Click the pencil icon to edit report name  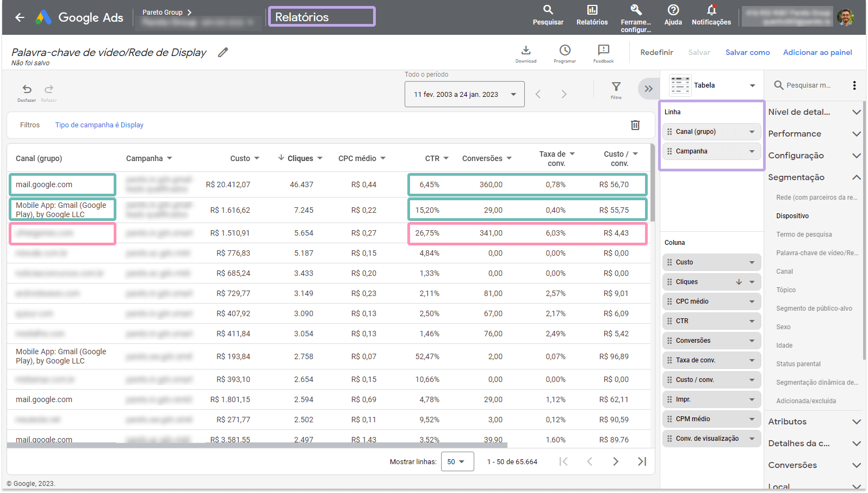pyautogui.click(x=223, y=52)
